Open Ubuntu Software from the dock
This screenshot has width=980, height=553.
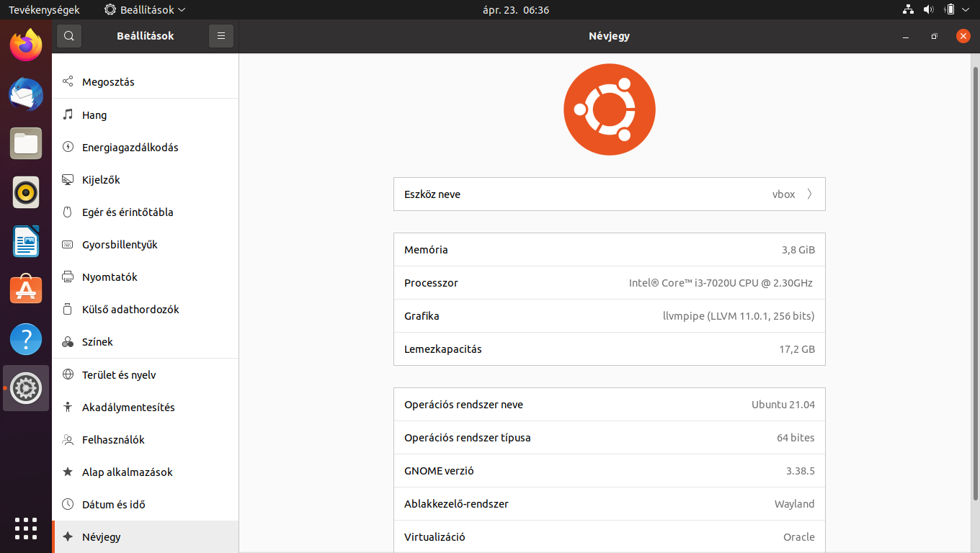26,289
